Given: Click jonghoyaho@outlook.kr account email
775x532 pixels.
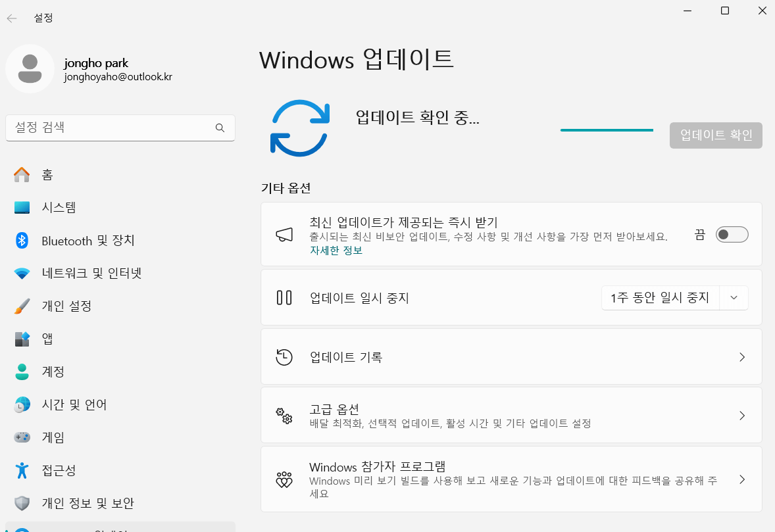Looking at the screenshot, I should click(x=118, y=77).
